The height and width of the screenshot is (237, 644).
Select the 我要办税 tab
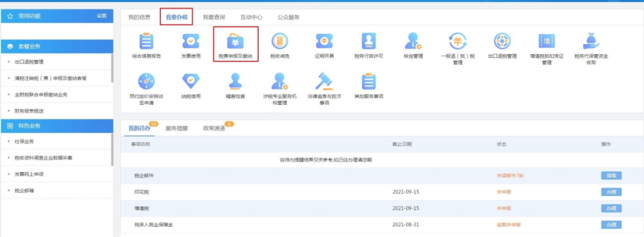[176, 18]
